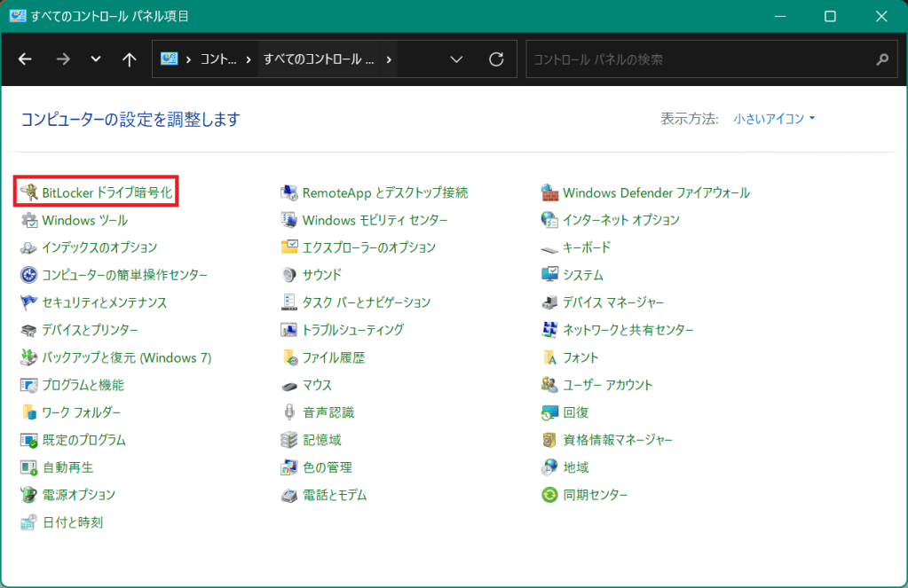Expand the address bar history dropdown chevron
The height and width of the screenshot is (588, 908).
[x=456, y=59]
